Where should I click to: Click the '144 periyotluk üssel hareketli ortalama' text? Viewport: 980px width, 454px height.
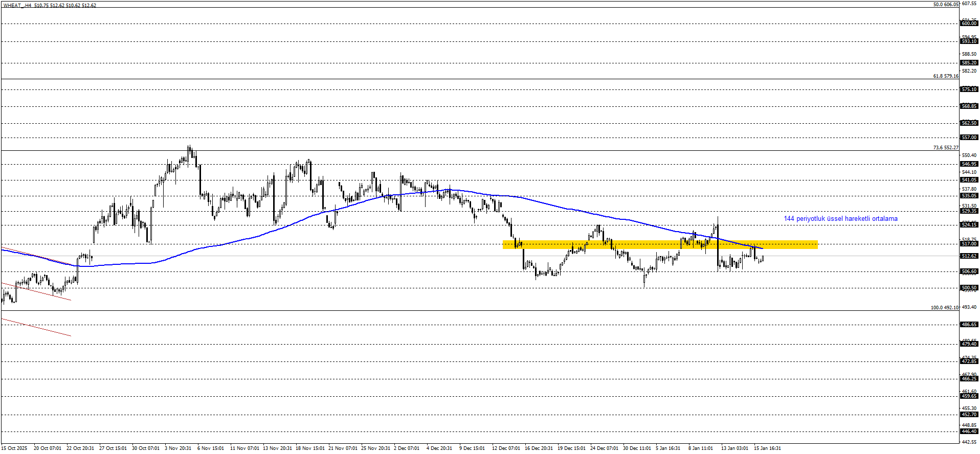coord(840,219)
